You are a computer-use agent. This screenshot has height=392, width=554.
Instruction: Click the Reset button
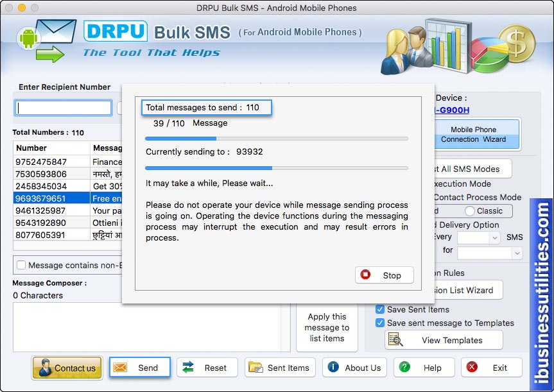[207, 367]
